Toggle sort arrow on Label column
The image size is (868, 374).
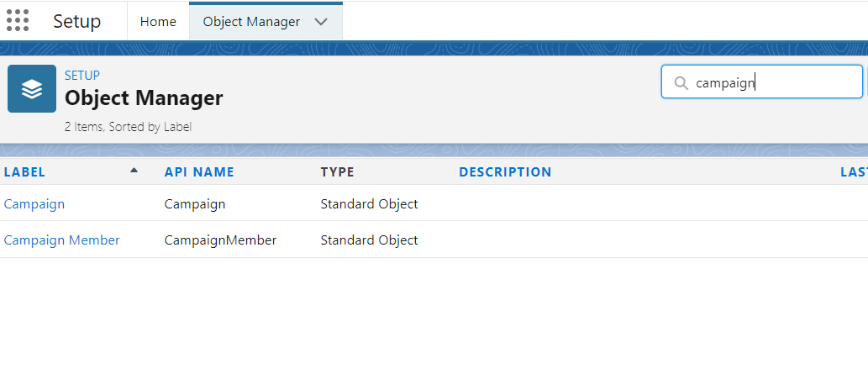134,171
